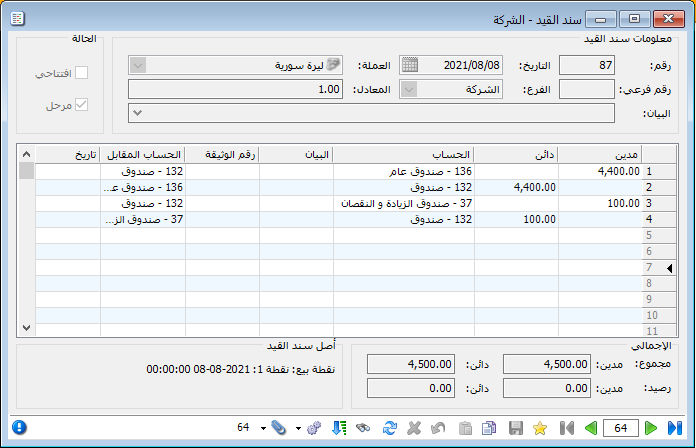Select row 1 account 136 - صندوق عام
The height and width of the screenshot is (448, 696).
[x=403, y=171]
